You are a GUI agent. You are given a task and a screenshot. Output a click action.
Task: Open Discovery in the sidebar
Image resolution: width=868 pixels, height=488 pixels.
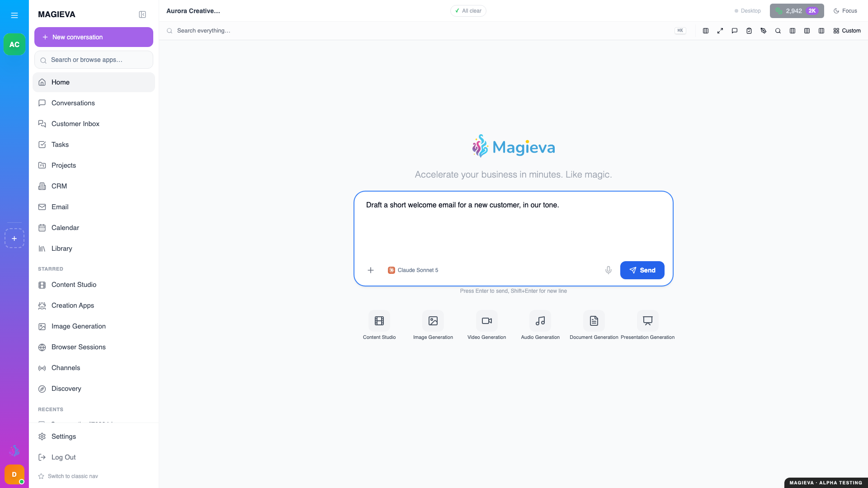point(94,389)
